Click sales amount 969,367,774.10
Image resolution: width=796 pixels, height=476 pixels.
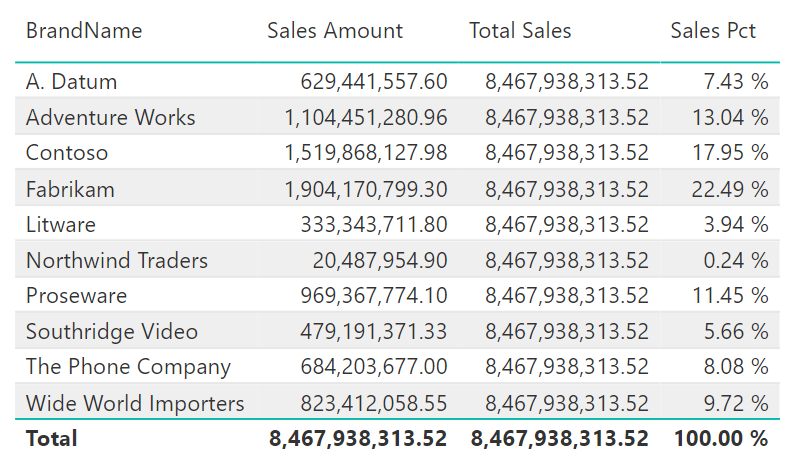[374, 296]
